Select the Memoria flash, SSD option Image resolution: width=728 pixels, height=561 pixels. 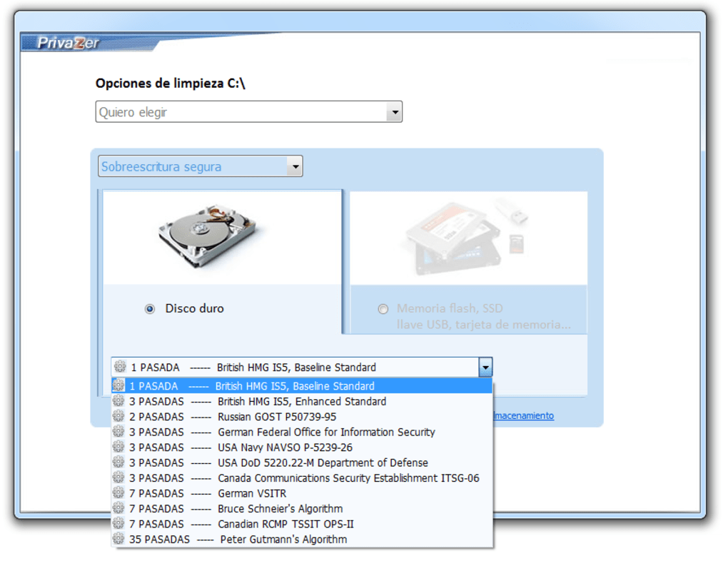coord(383,308)
